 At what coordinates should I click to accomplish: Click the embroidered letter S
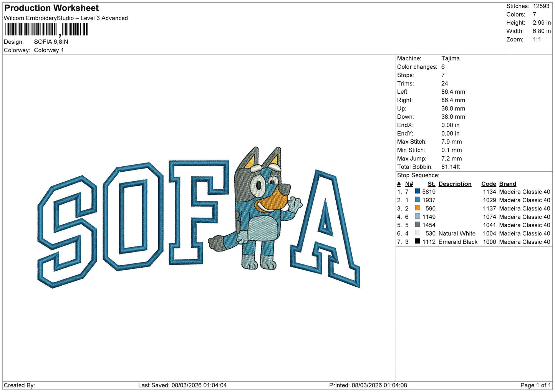[68, 232]
